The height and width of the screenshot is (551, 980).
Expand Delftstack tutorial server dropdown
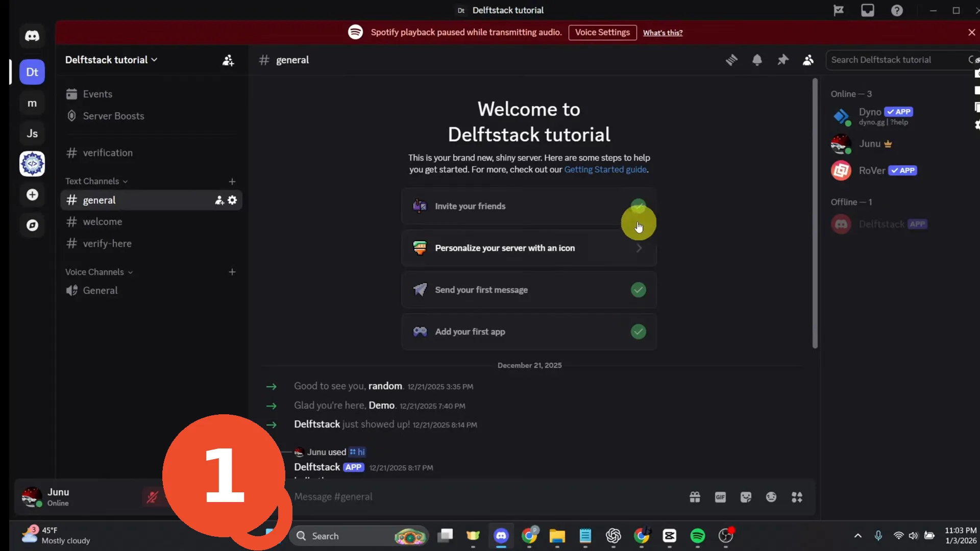point(111,60)
